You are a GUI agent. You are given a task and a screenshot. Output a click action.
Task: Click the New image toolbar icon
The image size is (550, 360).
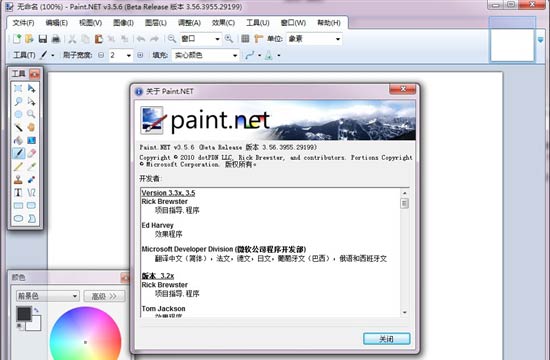tap(17, 39)
